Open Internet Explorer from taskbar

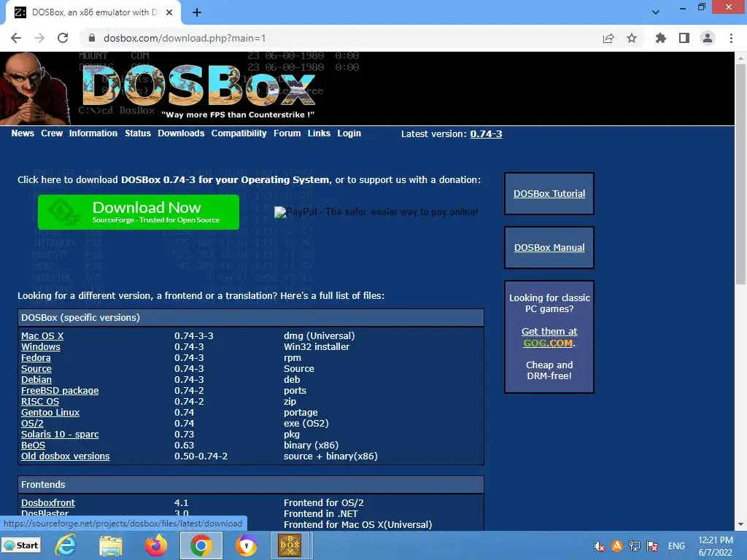coord(65,545)
